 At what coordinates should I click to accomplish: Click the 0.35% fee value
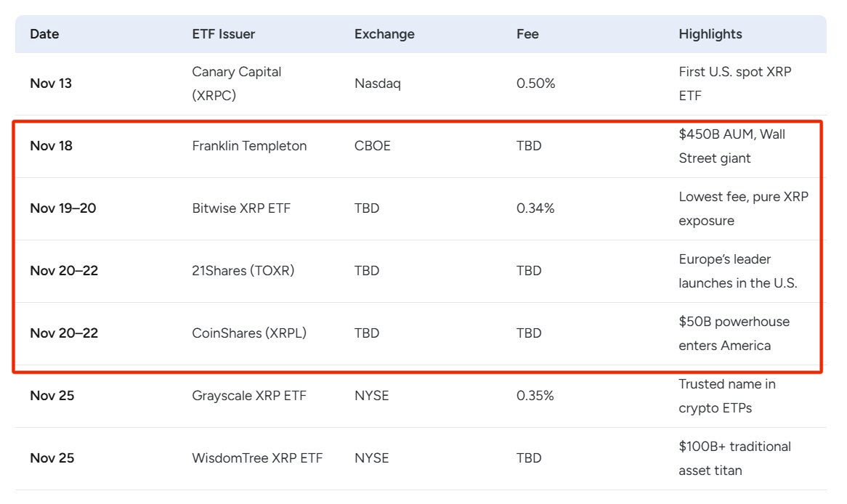click(x=535, y=396)
